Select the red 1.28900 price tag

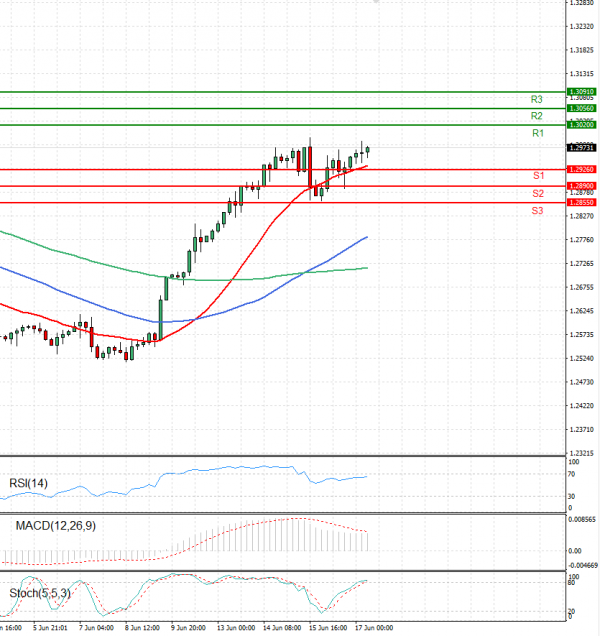coord(581,186)
